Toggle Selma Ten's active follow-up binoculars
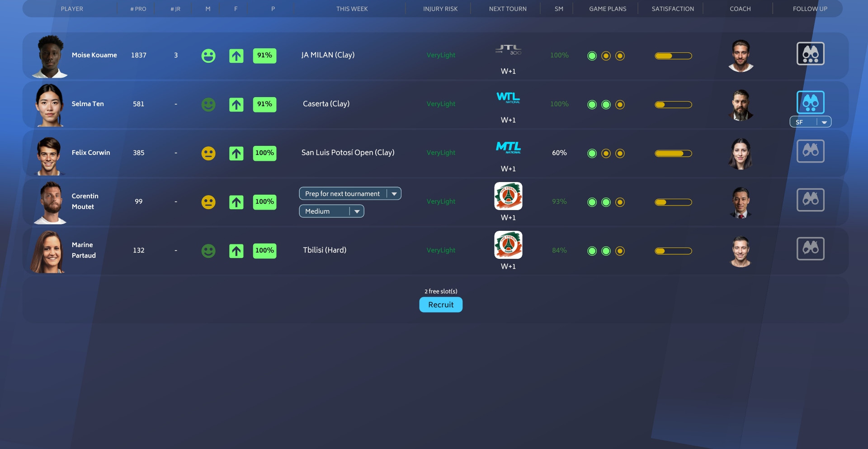Image resolution: width=868 pixels, height=449 pixels. click(x=810, y=103)
